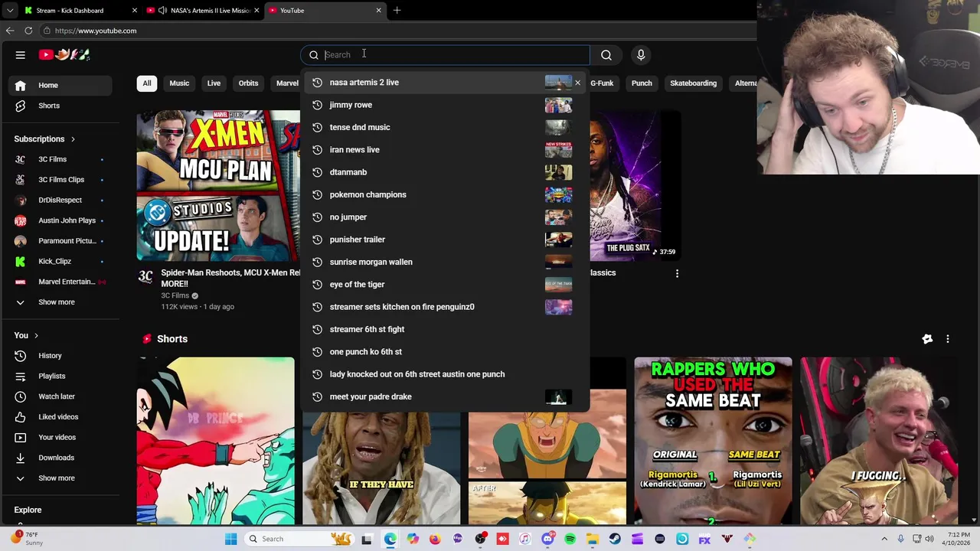Close the YouTube browser tab
The height and width of the screenshot is (551, 980).
378,10
